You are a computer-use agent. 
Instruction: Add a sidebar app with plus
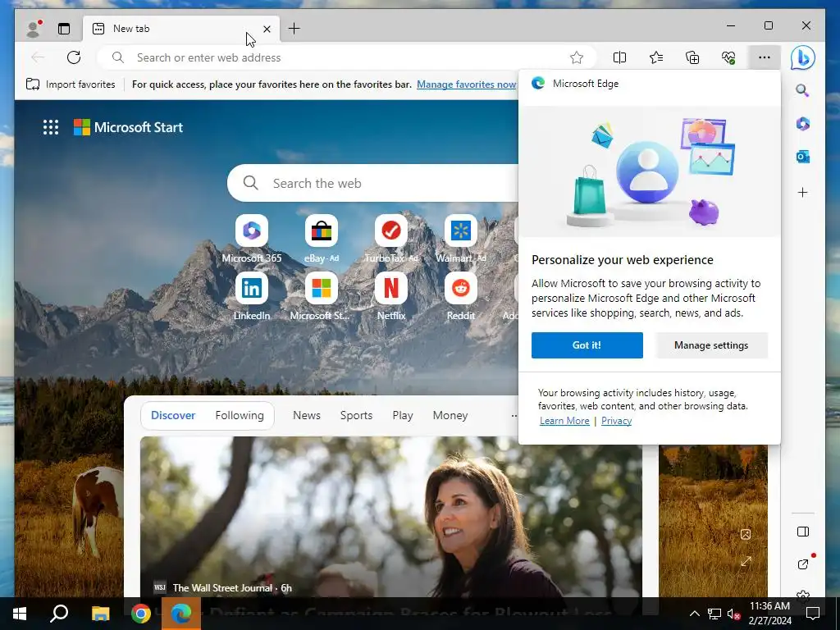(x=802, y=192)
